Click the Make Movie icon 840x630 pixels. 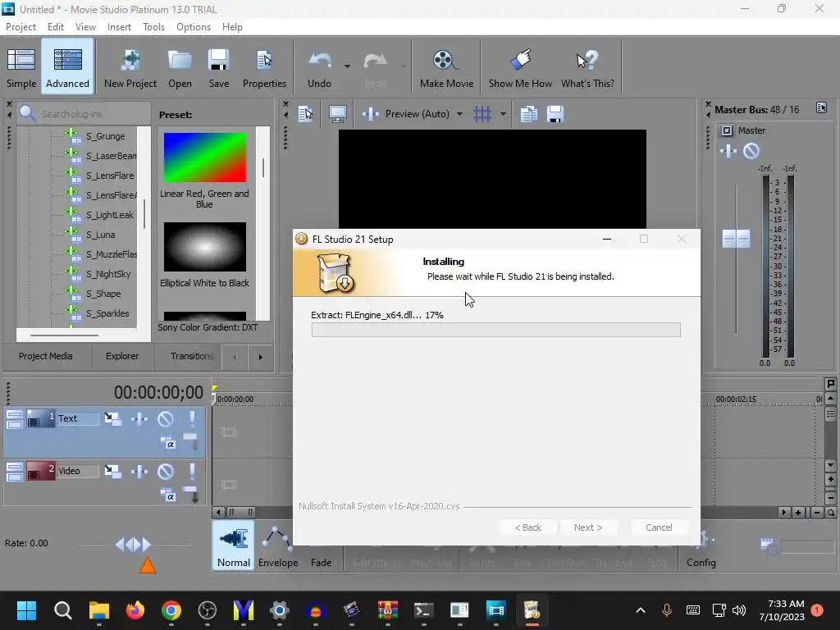pyautogui.click(x=446, y=67)
